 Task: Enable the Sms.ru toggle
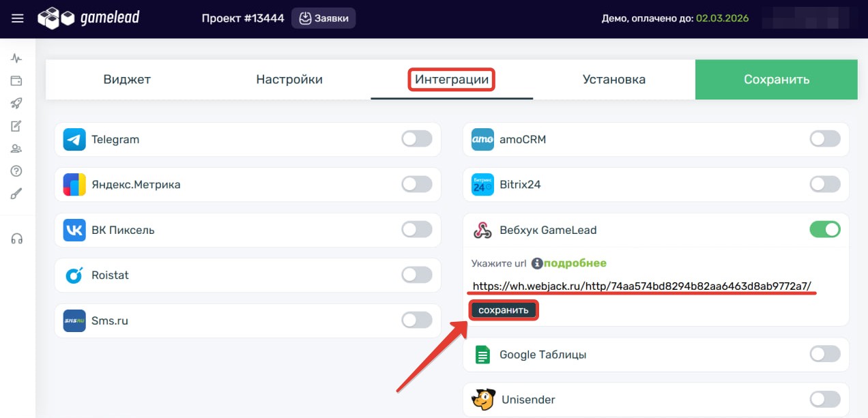(417, 320)
